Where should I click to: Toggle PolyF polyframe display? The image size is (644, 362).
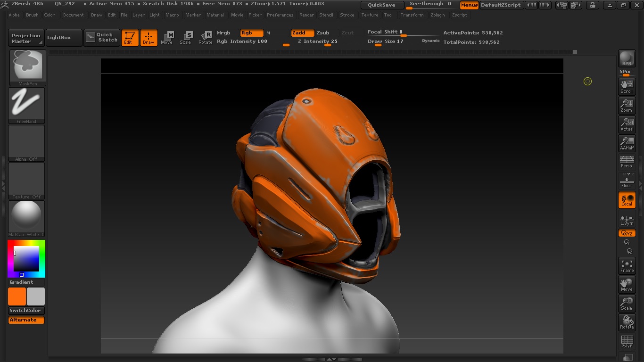627,341
